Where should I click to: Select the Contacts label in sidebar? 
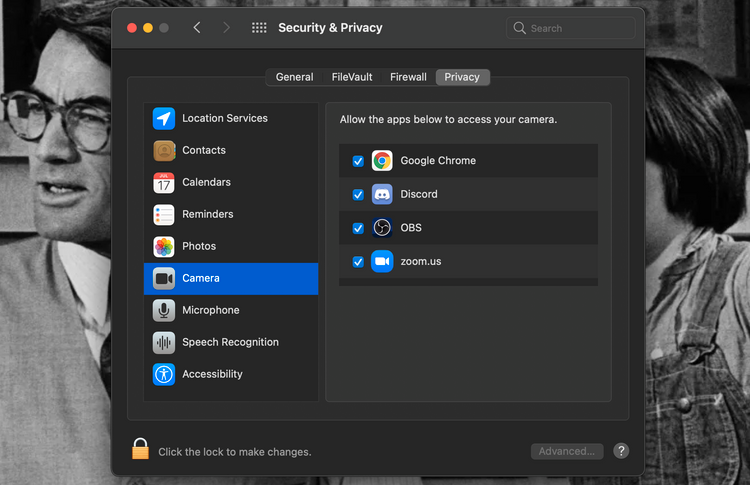[x=204, y=150]
